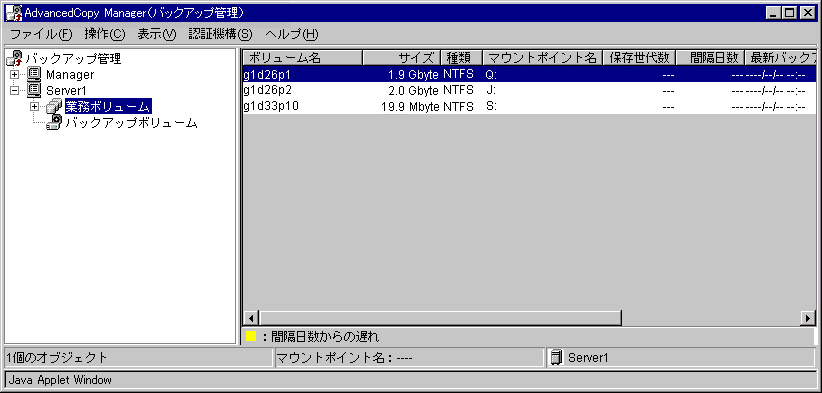Maximize the AdvancedCopy Manager window
The width and height of the screenshot is (822, 393).
coord(789,13)
